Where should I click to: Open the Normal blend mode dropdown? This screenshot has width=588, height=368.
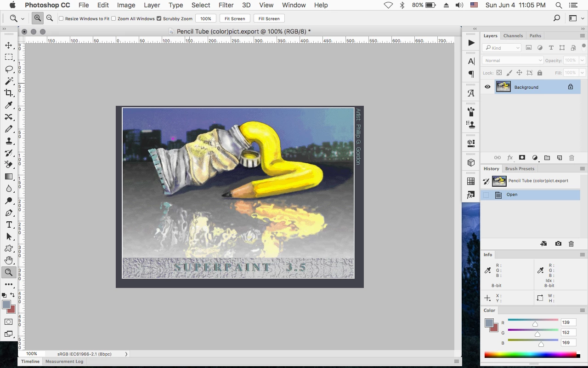(513, 60)
